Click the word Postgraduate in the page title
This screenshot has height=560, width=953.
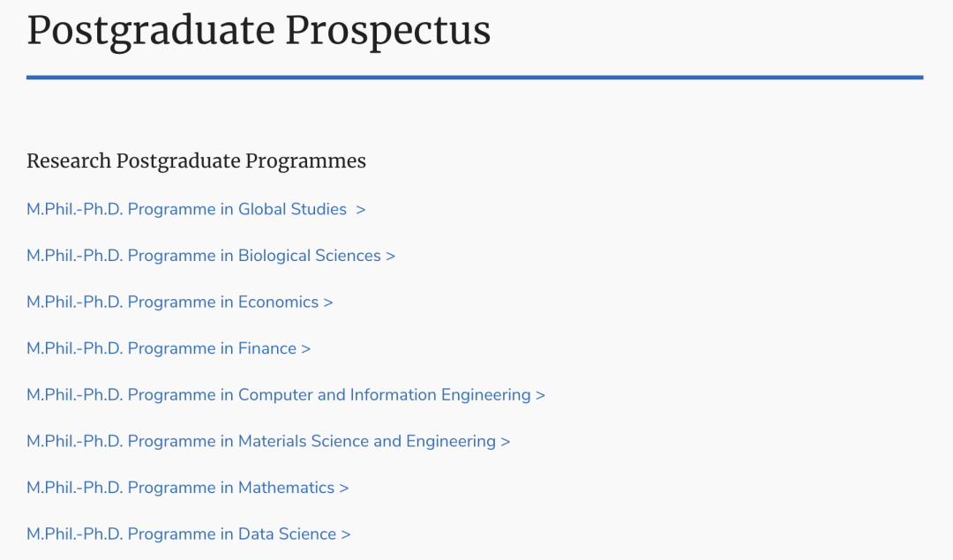pos(151,32)
